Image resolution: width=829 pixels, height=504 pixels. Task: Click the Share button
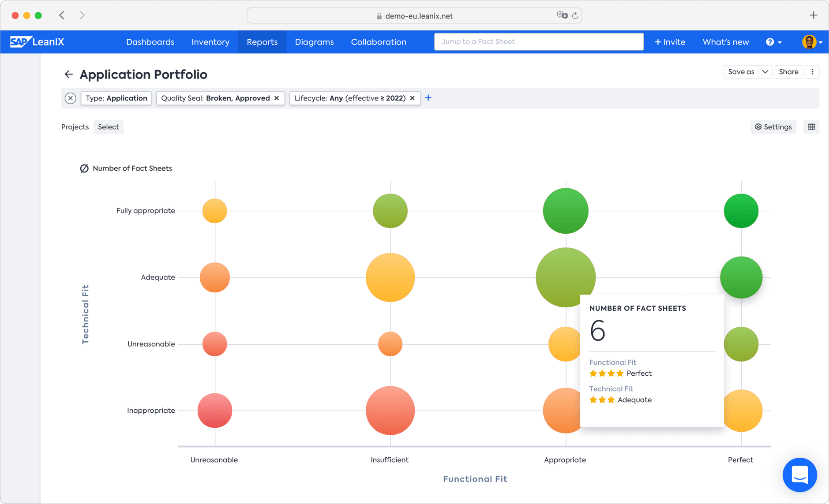pyautogui.click(x=789, y=71)
